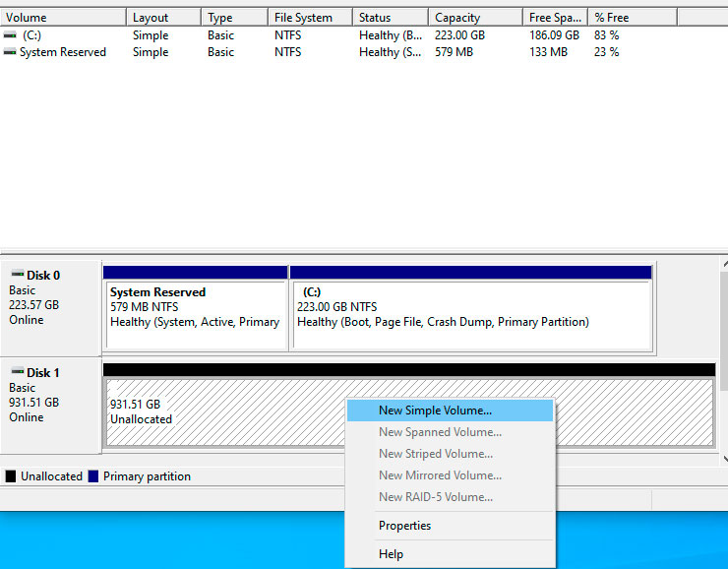Click the Healthy (S... status cell
This screenshot has width=728, height=569.
391,52
